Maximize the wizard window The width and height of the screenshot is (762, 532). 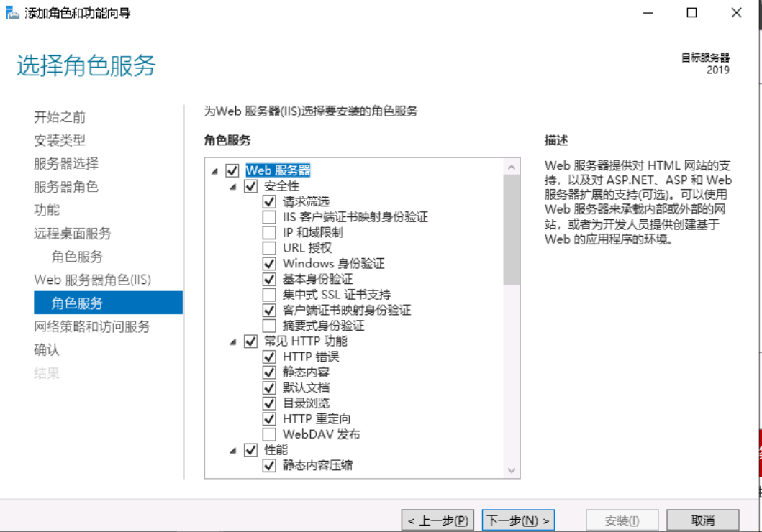tap(692, 13)
